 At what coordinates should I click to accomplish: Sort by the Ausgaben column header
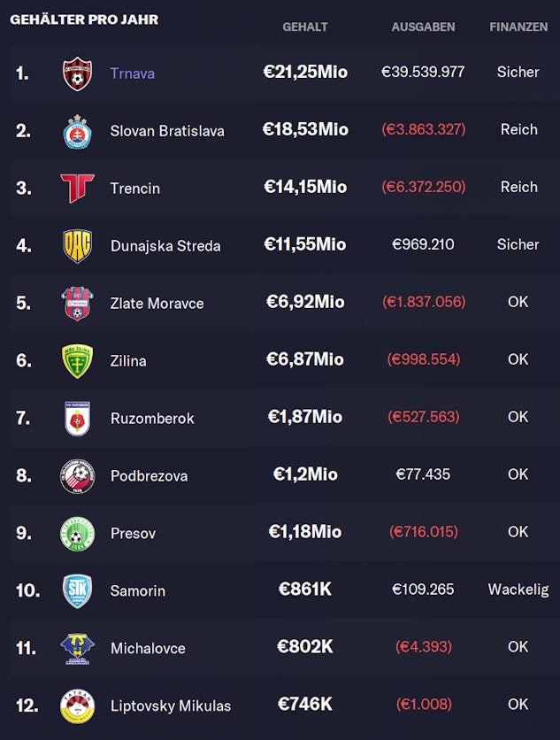(423, 27)
